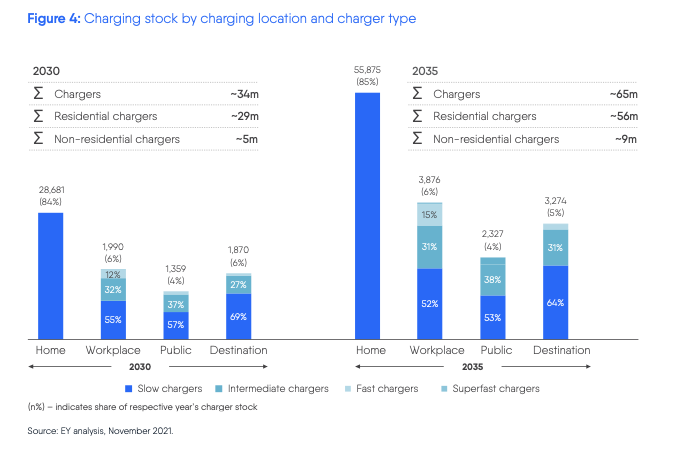Screen dimensions: 679x450
Task: Select the tall 2035 Home bar
Action: click(x=368, y=215)
